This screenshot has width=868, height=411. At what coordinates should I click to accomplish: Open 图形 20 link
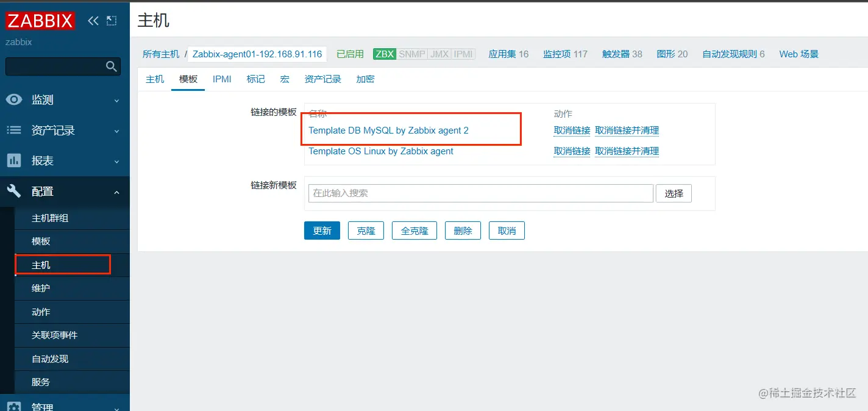[672, 54]
